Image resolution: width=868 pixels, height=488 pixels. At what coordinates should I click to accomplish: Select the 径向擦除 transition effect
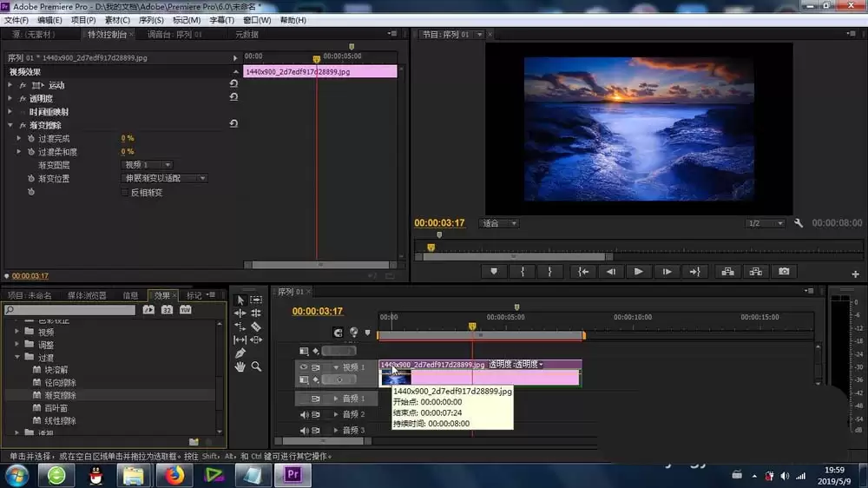point(61,382)
